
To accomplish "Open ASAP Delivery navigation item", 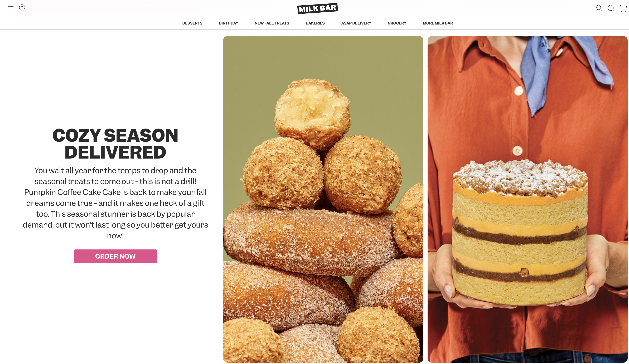I will pos(356,23).
